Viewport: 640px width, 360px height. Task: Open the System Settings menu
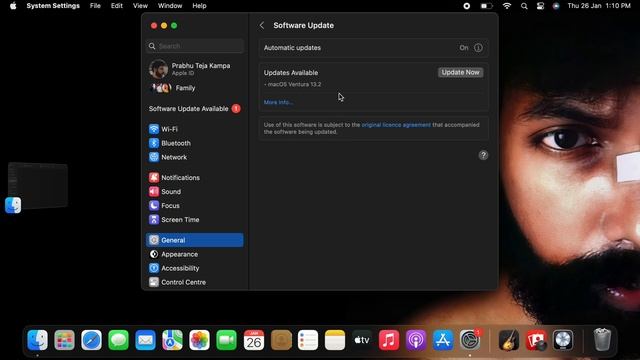click(53, 6)
